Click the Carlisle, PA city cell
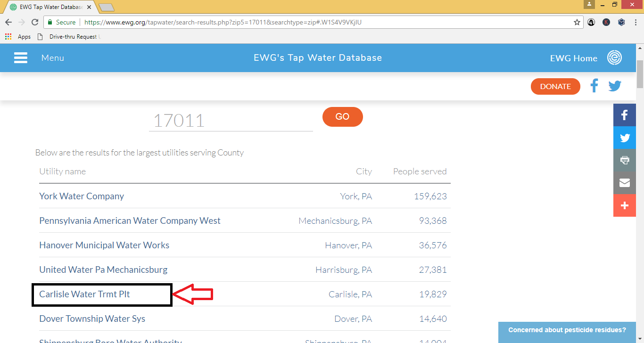Image resolution: width=644 pixels, height=343 pixels. 350,294
